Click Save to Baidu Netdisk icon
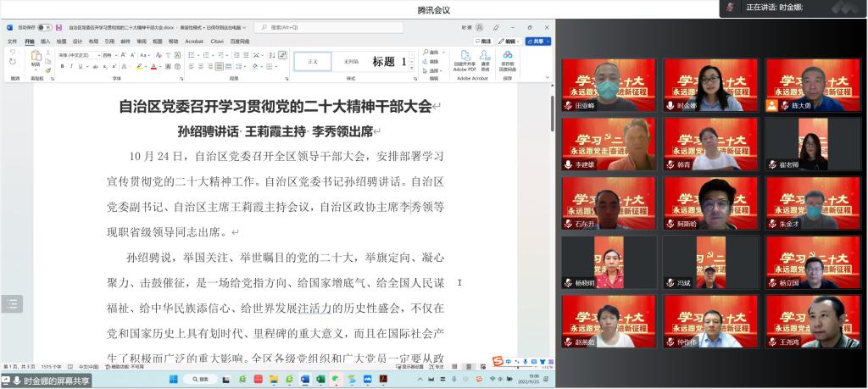The image size is (868, 389). (508, 59)
